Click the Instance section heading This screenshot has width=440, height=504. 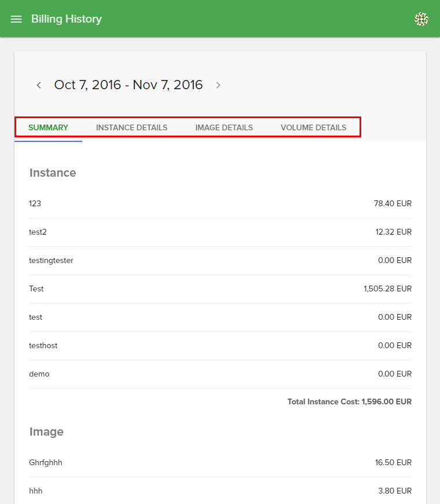click(53, 173)
